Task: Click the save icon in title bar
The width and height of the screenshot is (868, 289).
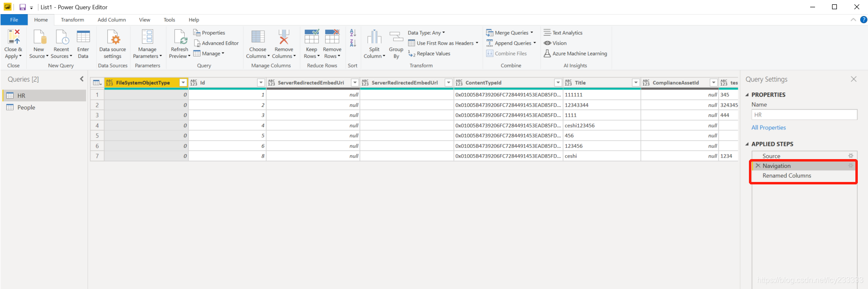Action: pos(22,7)
